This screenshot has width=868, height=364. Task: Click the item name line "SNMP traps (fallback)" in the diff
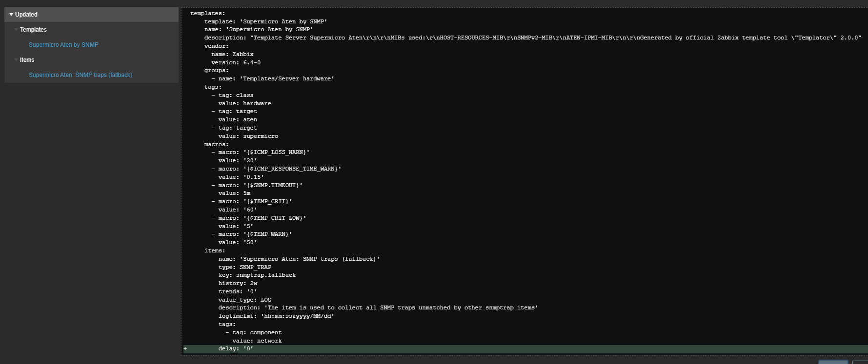(299, 259)
